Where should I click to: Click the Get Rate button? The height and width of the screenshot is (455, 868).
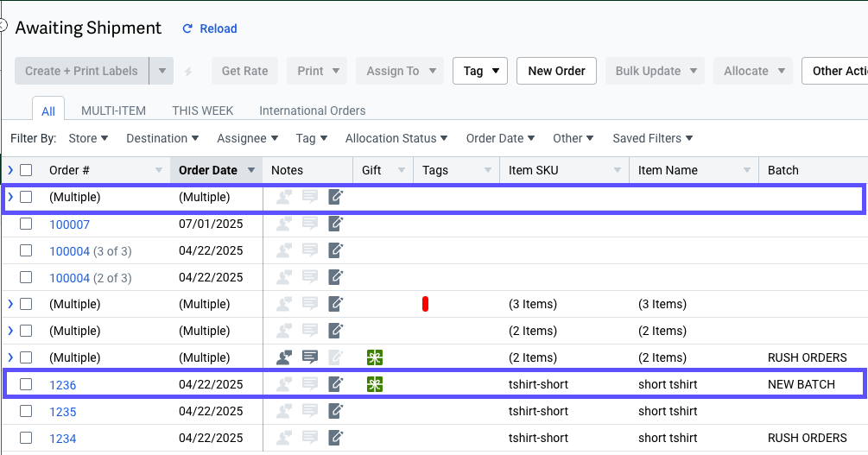244,71
